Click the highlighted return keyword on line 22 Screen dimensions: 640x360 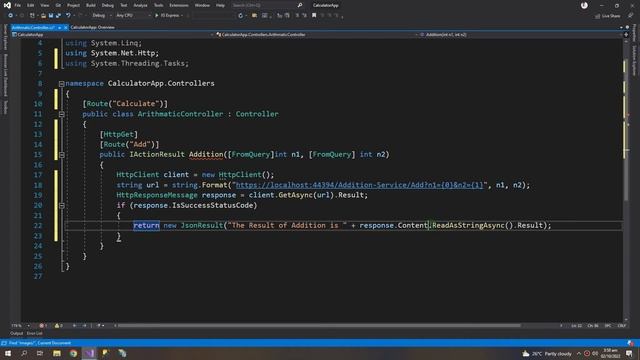[x=146, y=225]
